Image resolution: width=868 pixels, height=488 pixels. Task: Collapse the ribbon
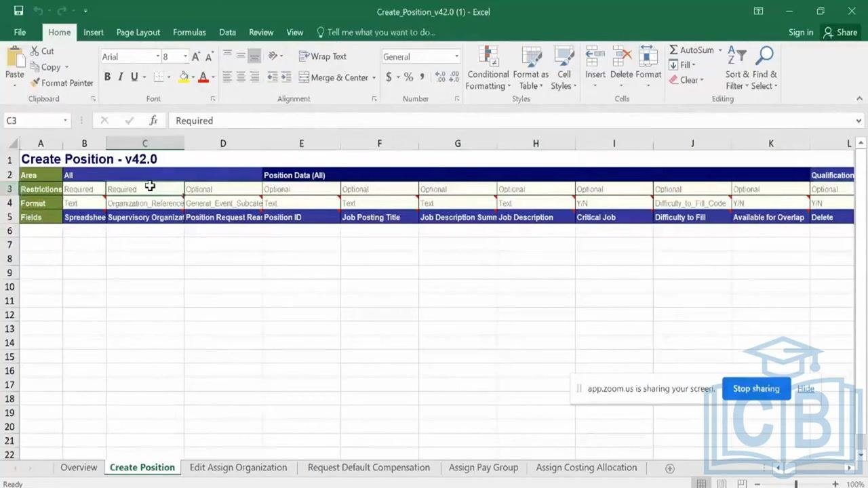pos(859,99)
